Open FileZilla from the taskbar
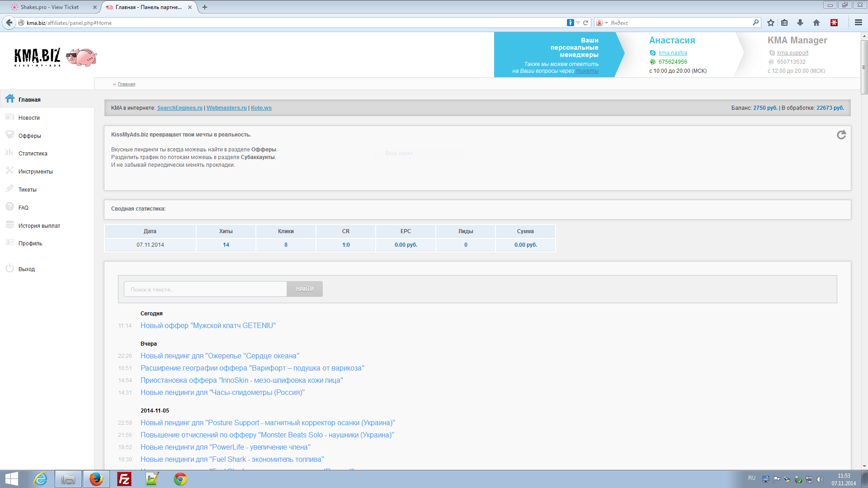Image resolution: width=868 pixels, height=488 pixels. pos(124,479)
